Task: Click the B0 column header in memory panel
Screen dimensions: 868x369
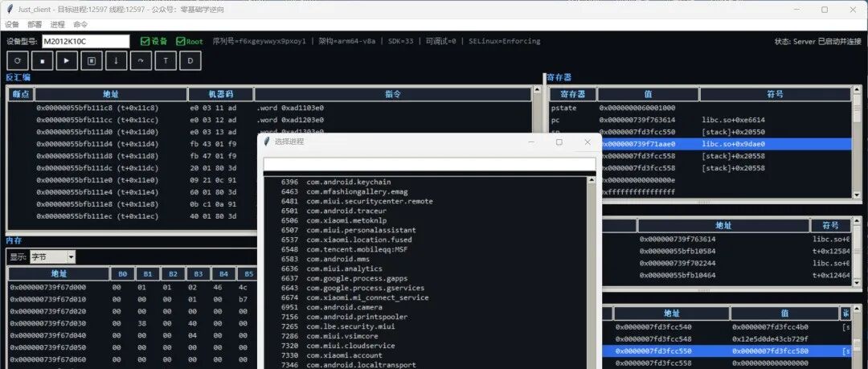Action: 123,273
